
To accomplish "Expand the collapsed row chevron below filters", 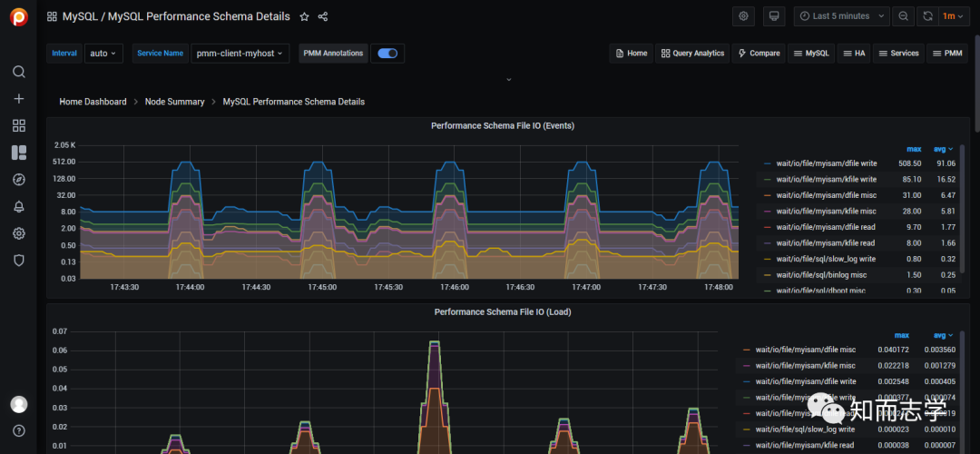I will point(509,79).
